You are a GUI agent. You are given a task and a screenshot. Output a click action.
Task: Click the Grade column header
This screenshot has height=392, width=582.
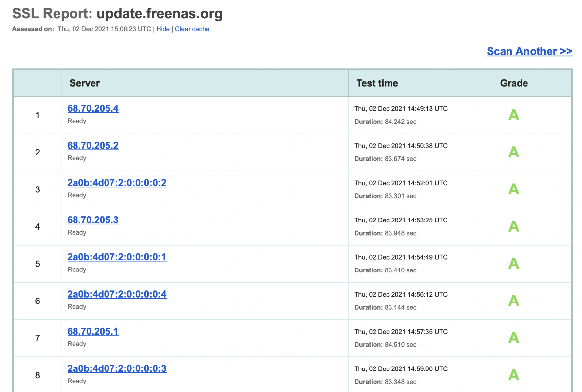pyautogui.click(x=514, y=83)
